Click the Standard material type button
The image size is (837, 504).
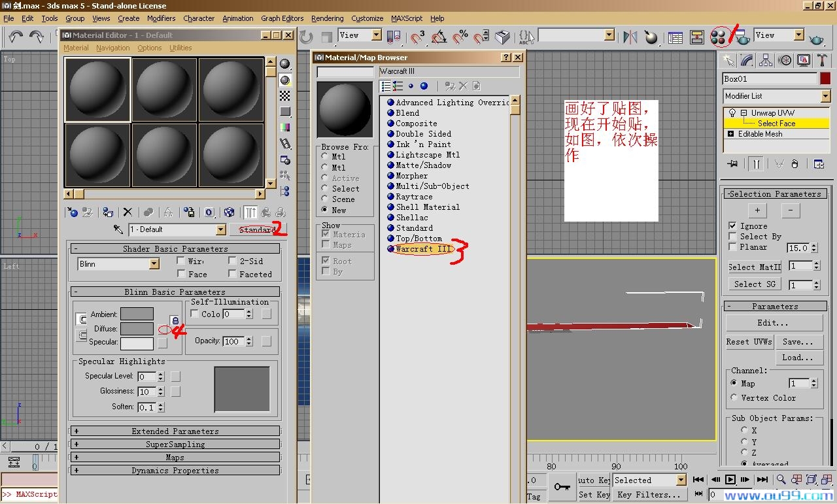(258, 229)
